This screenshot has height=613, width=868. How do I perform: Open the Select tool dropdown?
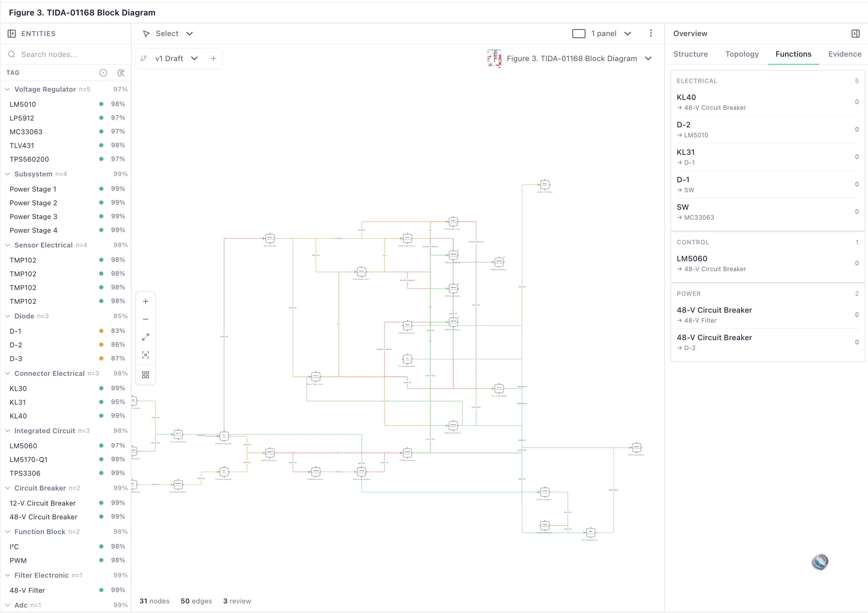click(190, 34)
